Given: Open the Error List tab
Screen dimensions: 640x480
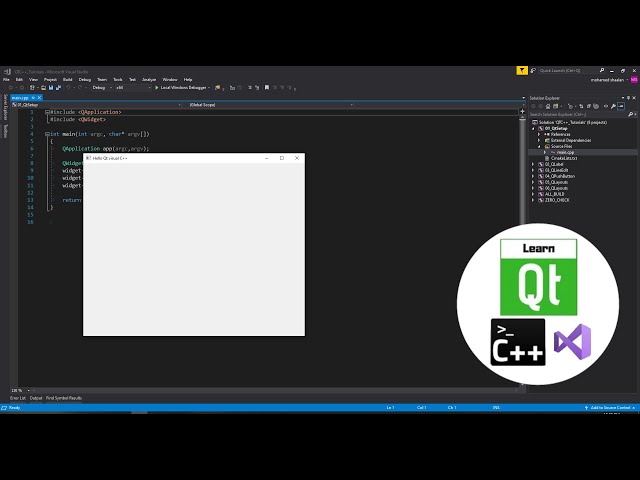Looking at the screenshot, I should (18, 398).
